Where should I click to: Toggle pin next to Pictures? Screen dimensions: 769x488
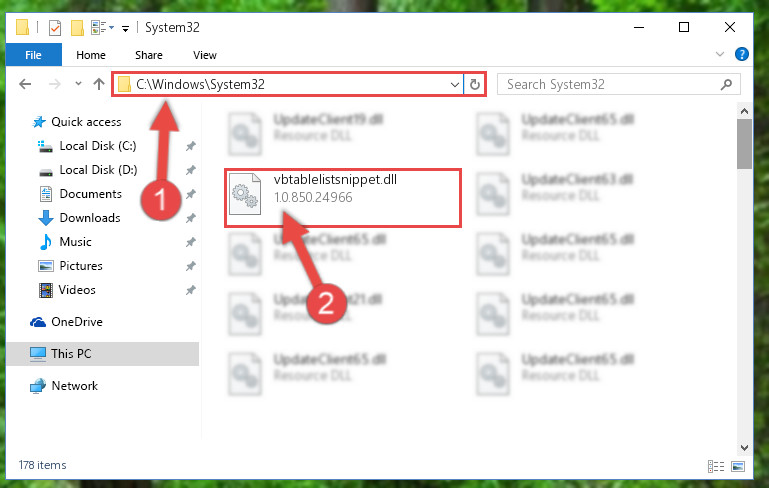(x=190, y=266)
